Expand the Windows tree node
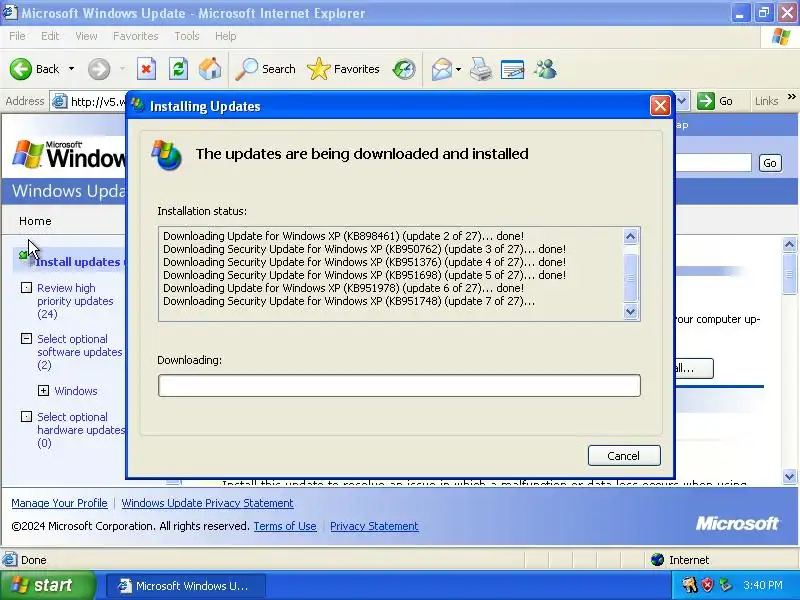 click(43, 390)
